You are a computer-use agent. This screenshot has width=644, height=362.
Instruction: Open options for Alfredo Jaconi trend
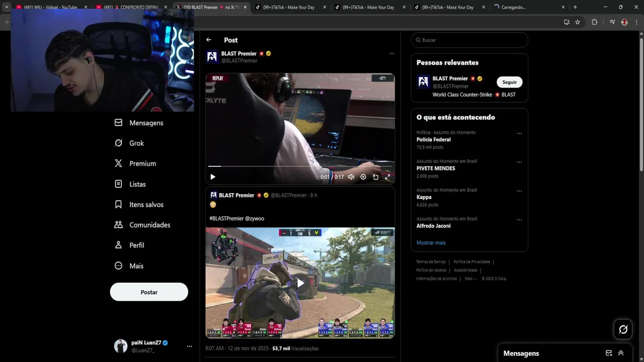519,220
